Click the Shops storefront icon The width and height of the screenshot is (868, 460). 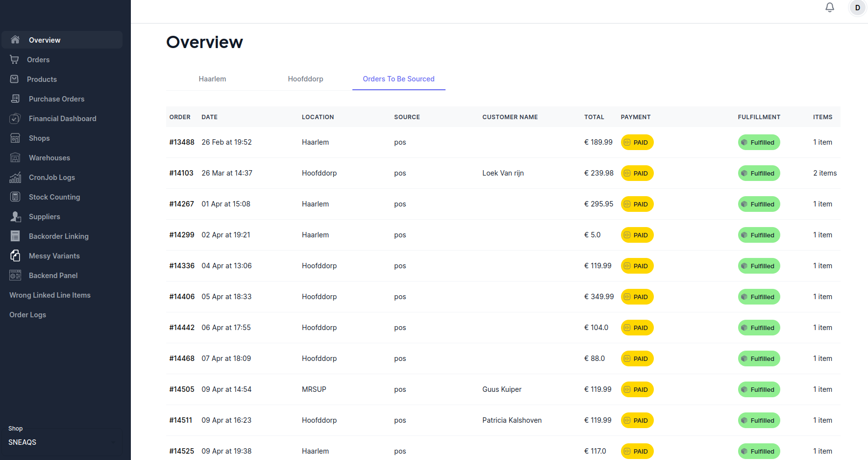point(15,138)
